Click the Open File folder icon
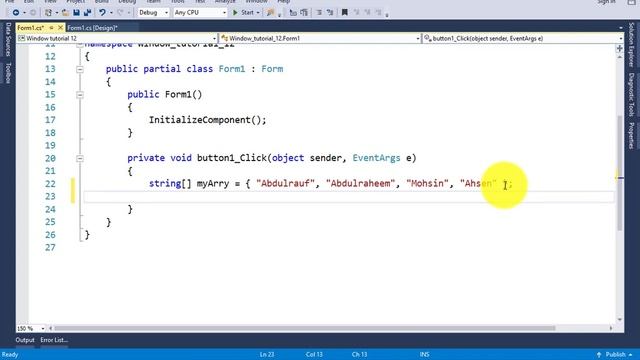Image resolution: width=640 pixels, height=360 pixels. point(65,13)
